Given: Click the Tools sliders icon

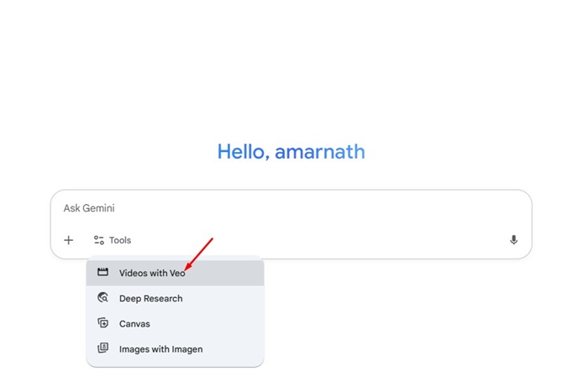Looking at the screenshot, I should 99,240.
